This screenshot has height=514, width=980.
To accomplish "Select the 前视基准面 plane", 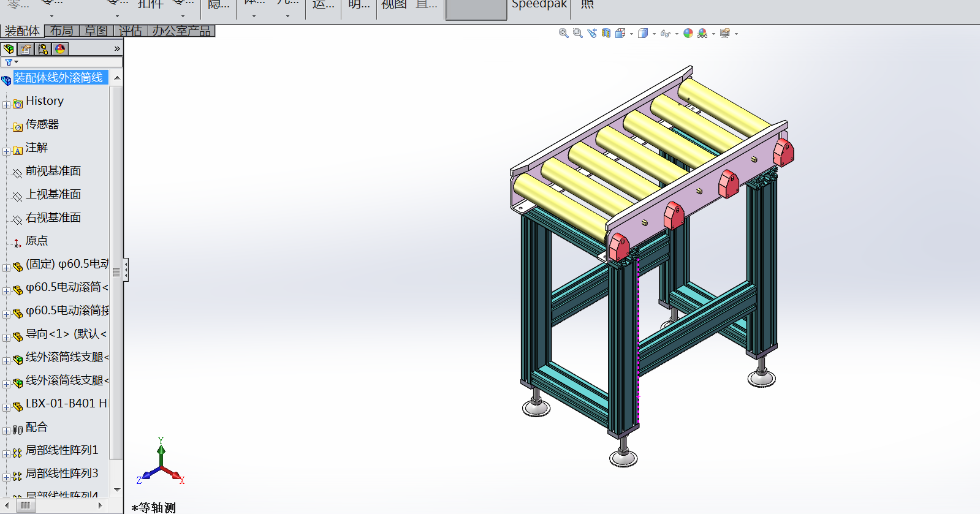I will [53, 171].
